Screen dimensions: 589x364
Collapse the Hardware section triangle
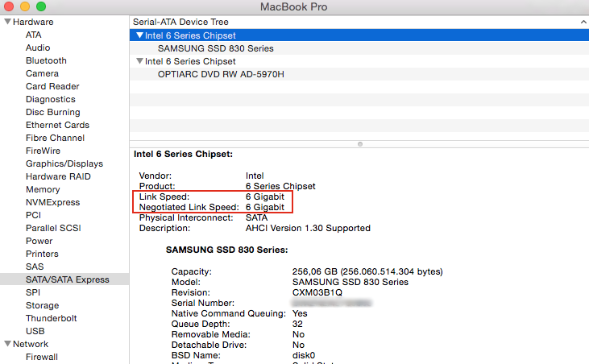tap(7, 22)
